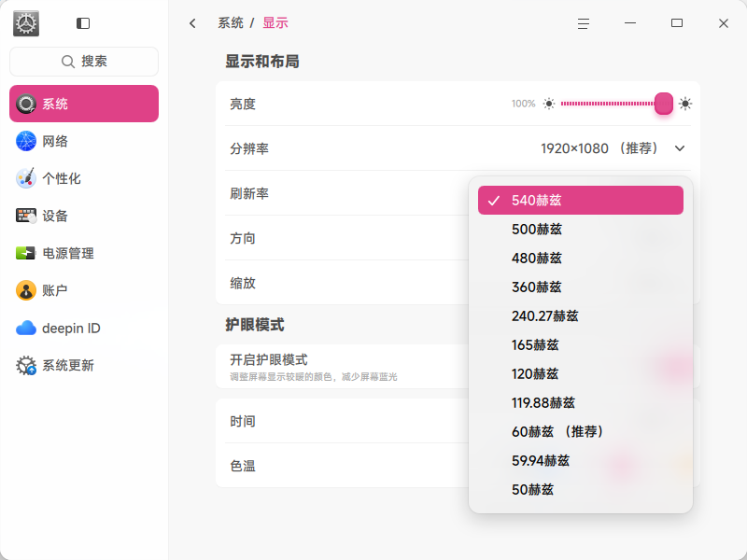747x560 pixels.
Task: Choose 50赫兹 from the list
Action: 580,489
